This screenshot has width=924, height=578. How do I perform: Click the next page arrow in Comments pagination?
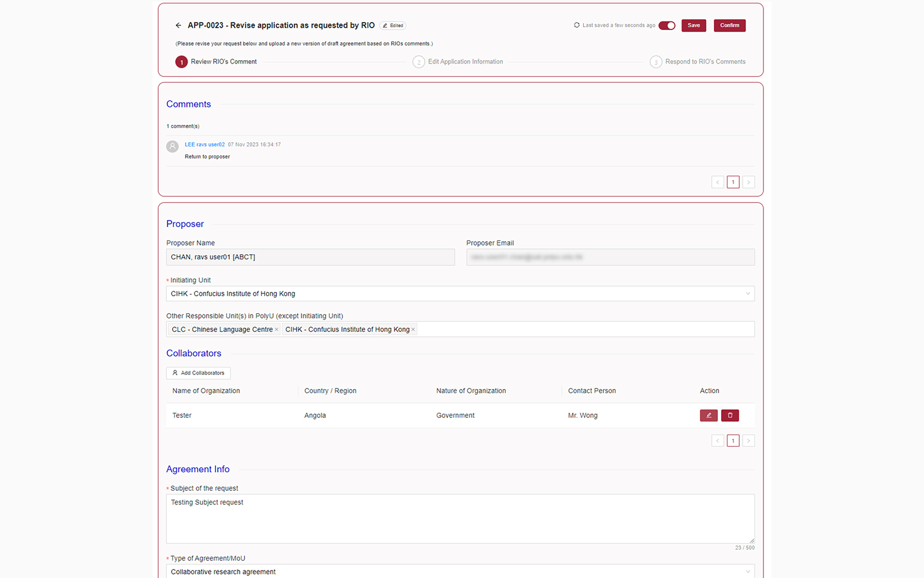pos(748,181)
